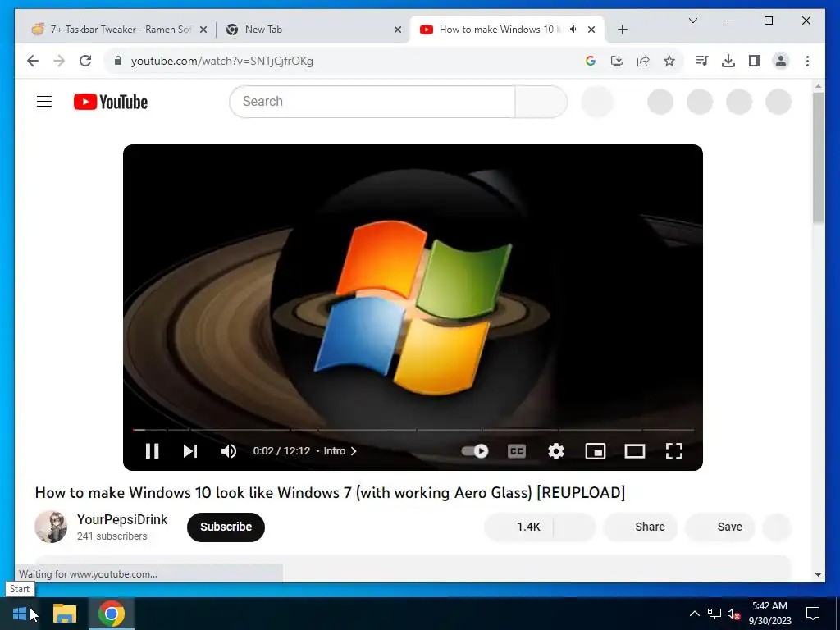Open the media controls icon
This screenshot has height=630, width=840.
702,61
